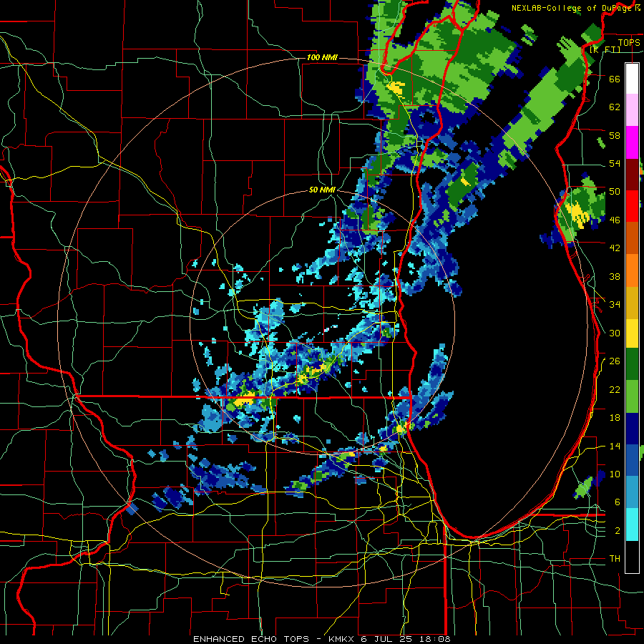This screenshot has height=644, width=644.
Task: Select the light green legend swatch
Action: 632,396
